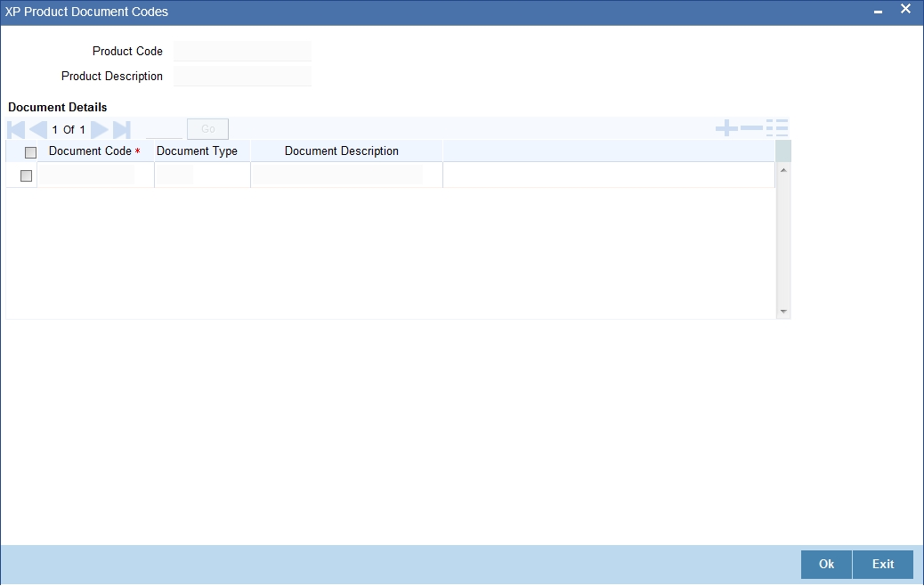The width and height of the screenshot is (924, 586).
Task: Click the table scrollbar up arrow
Action: [783, 170]
